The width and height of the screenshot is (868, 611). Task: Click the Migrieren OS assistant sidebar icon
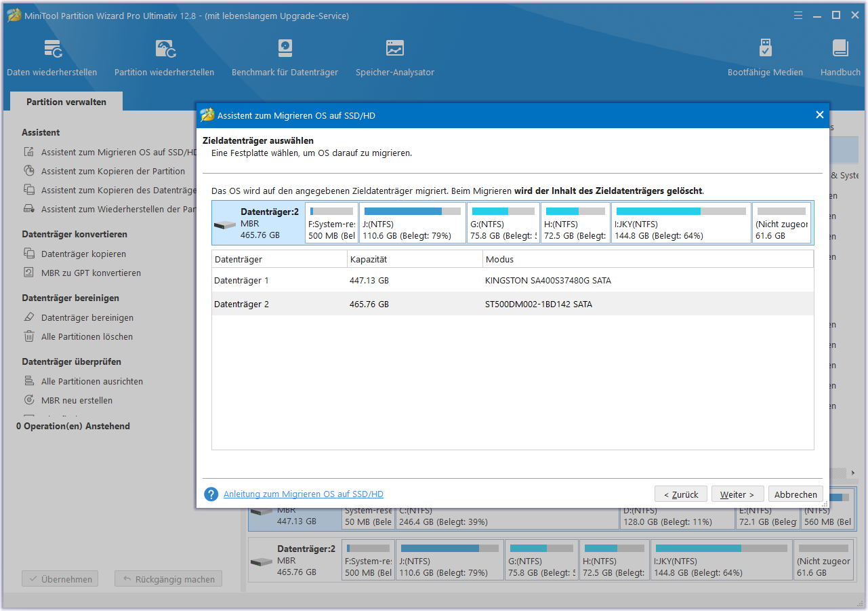(x=29, y=153)
